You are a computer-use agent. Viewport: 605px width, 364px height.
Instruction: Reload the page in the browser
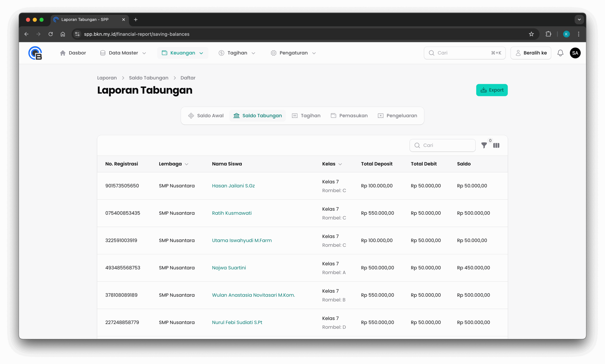[x=51, y=34]
